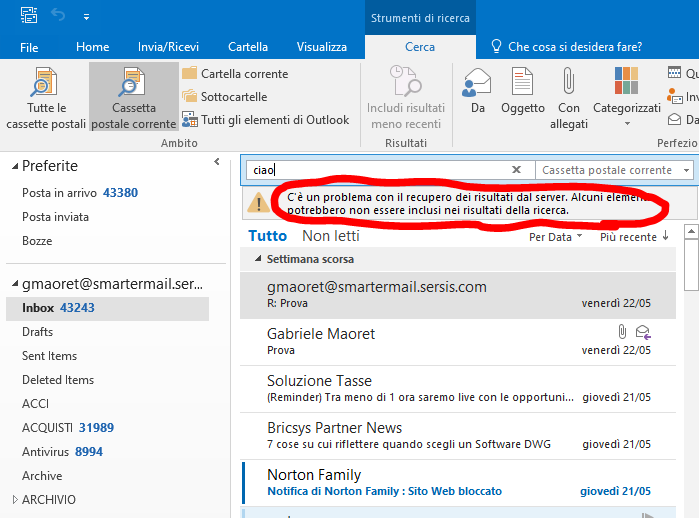The height and width of the screenshot is (518, 699).
Task: Click the Tutte le cassette postali search scope icon
Action: click(44, 83)
